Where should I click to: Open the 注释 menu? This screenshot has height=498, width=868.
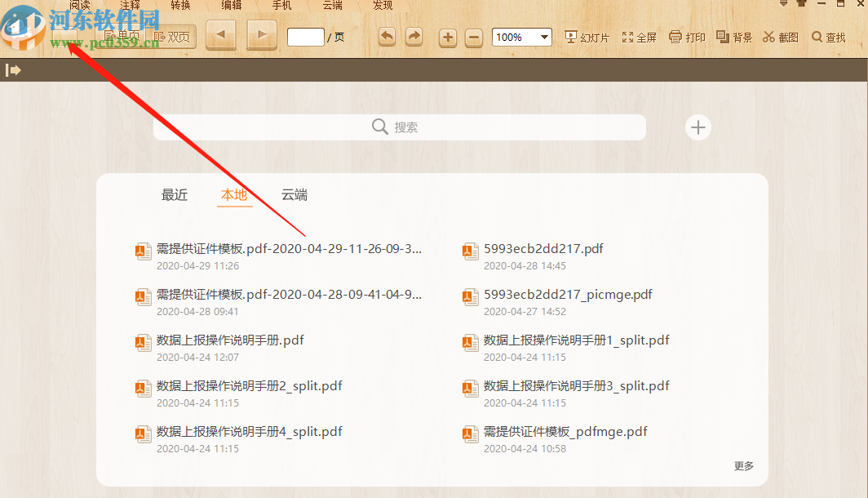[x=130, y=5]
